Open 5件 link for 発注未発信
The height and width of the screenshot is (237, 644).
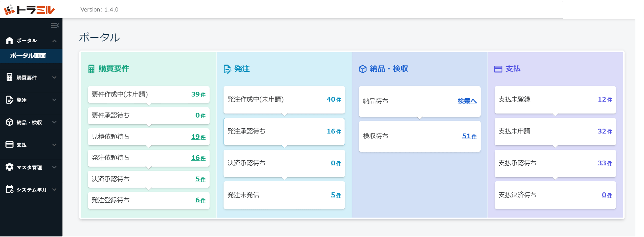[336, 195]
